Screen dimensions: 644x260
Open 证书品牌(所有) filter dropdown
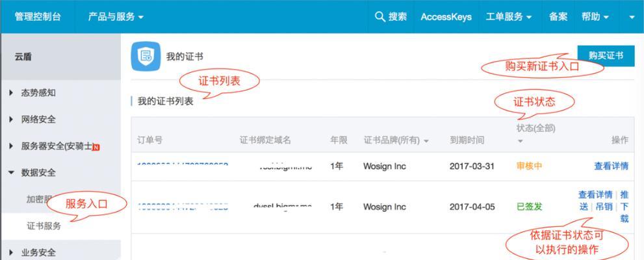click(396, 140)
